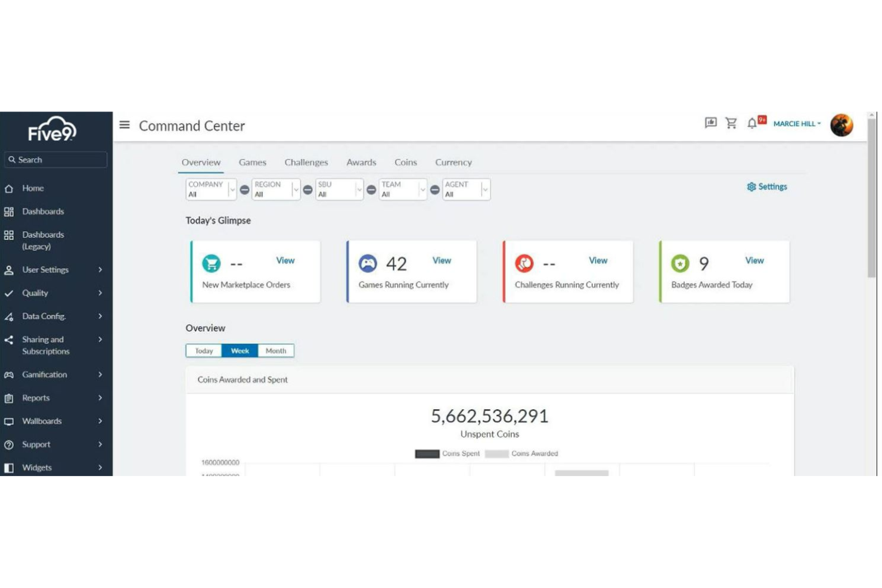Open the kudos feedback icon in header
882x588 pixels.
[710, 123]
